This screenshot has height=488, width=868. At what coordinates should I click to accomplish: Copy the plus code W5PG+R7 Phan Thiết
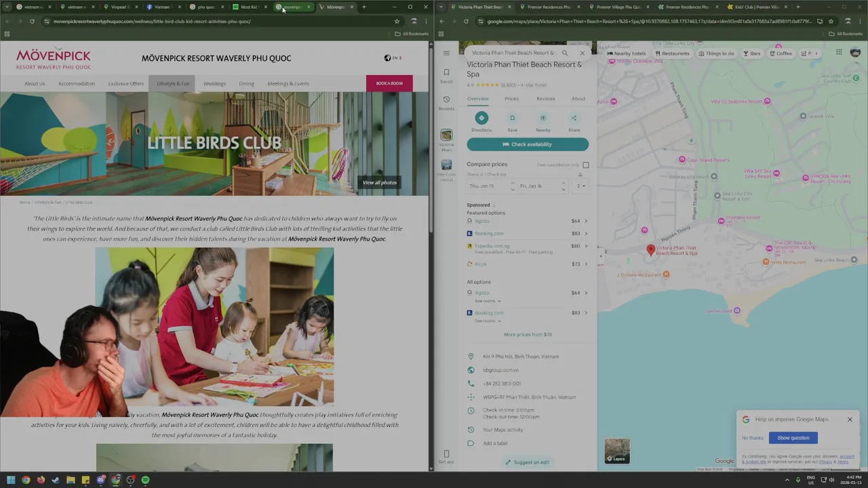[528, 397]
